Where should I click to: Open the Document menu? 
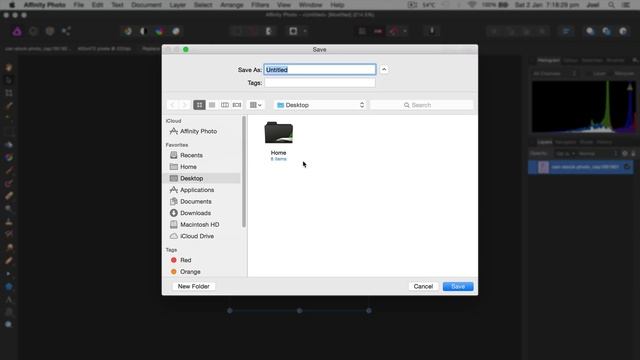[x=147, y=5]
